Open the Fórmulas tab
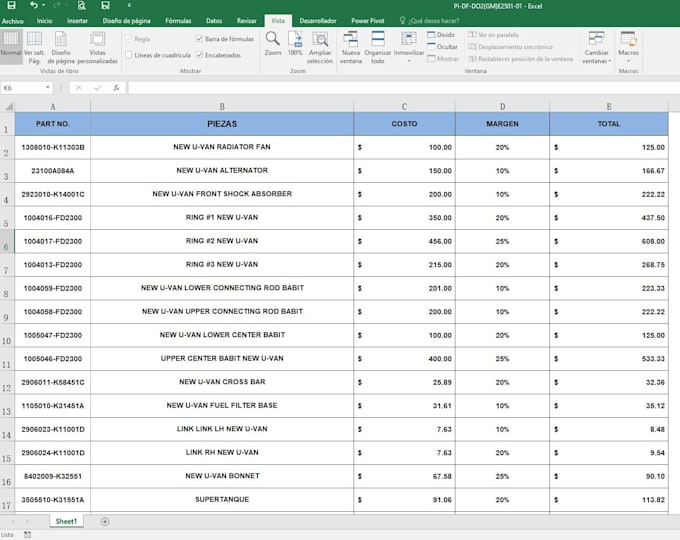Screen dimensions: 680x540 tap(178, 21)
